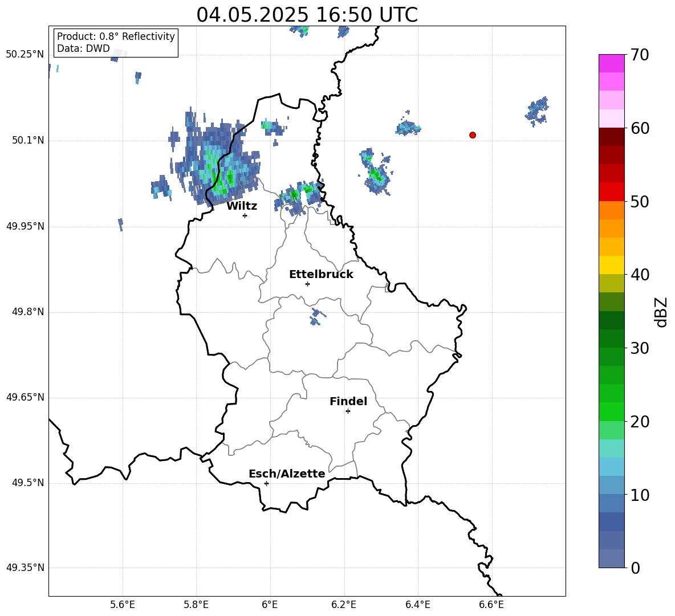Click the dBZ colorbar label

point(661,312)
